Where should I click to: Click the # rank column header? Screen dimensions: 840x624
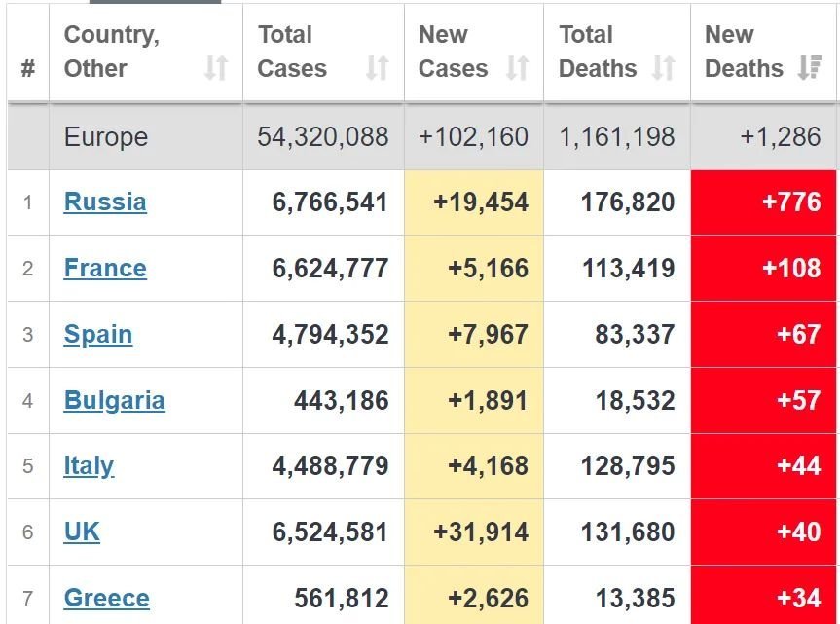click(x=27, y=69)
